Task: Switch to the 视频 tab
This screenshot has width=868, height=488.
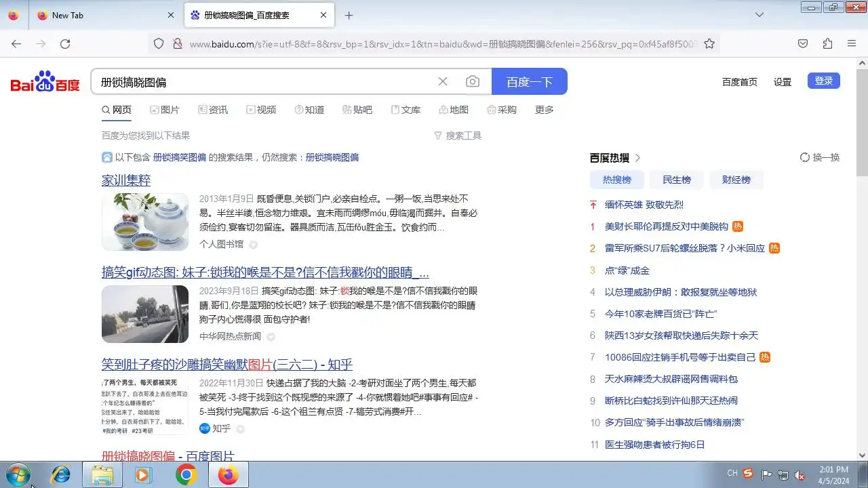Action: pyautogui.click(x=261, y=110)
